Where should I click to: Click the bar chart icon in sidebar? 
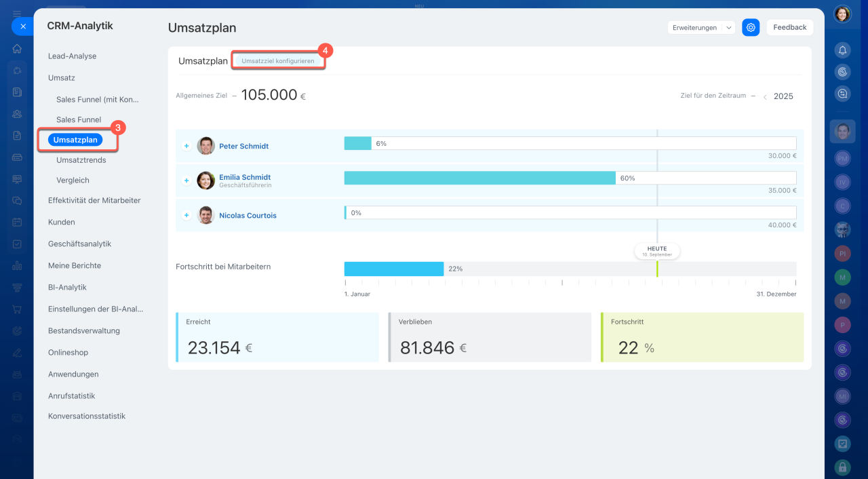(17, 266)
